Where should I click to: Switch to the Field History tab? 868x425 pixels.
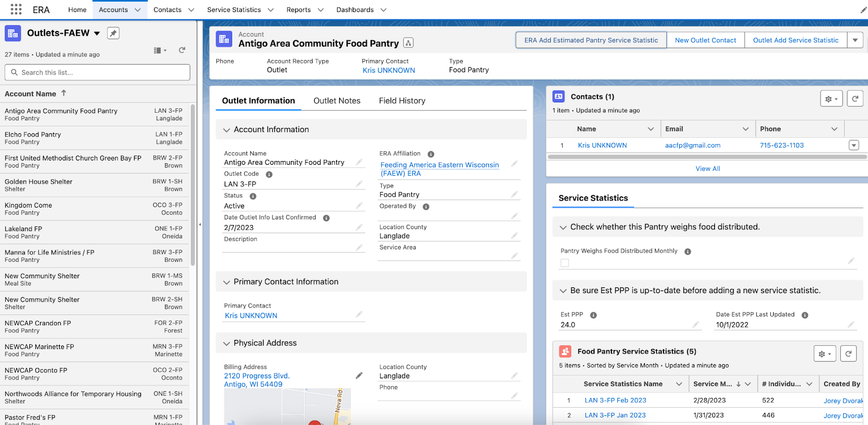pyautogui.click(x=402, y=101)
